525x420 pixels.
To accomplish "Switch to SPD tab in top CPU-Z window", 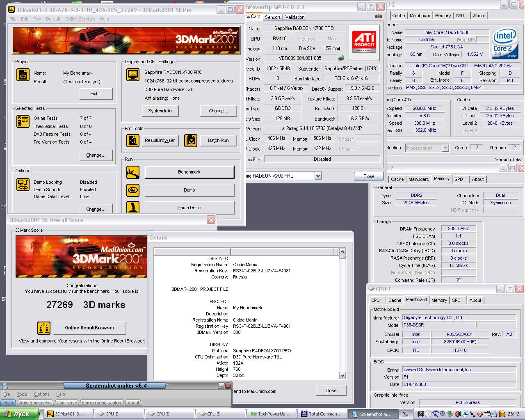I will click(460, 16).
